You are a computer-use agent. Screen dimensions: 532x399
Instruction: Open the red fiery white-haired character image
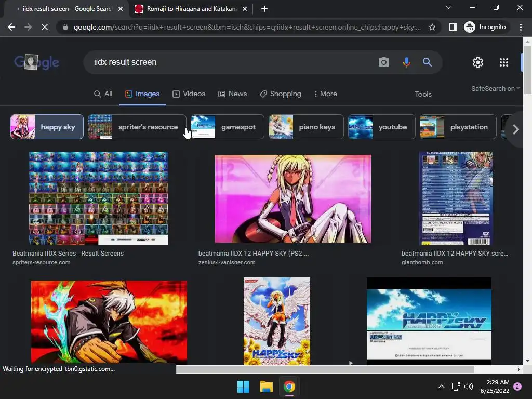[x=109, y=321]
